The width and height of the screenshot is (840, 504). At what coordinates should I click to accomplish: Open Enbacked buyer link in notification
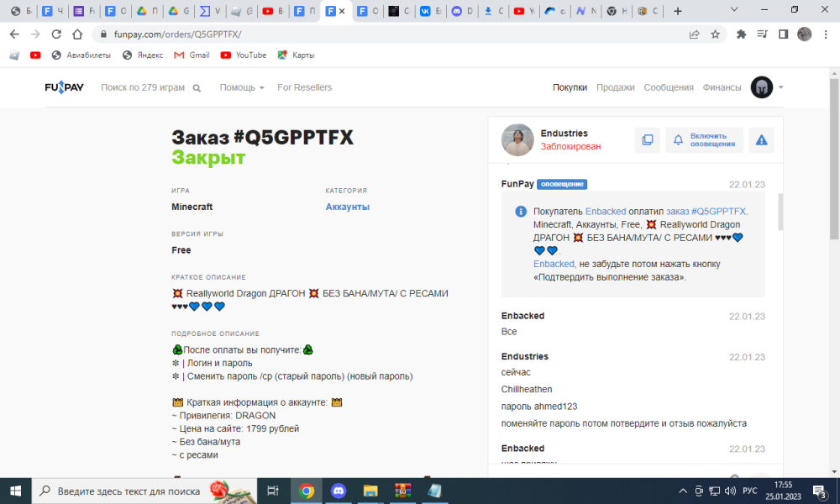606,212
